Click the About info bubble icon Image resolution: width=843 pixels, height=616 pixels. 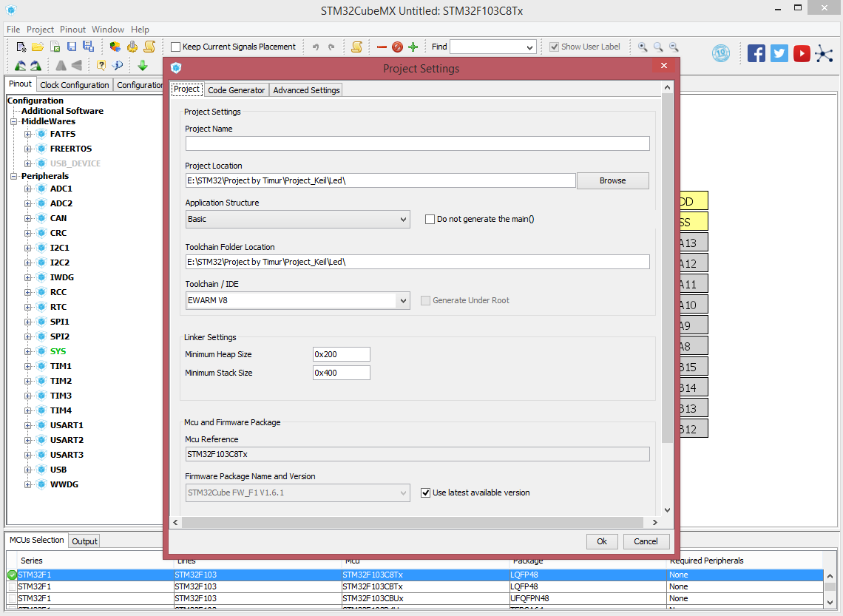117,66
